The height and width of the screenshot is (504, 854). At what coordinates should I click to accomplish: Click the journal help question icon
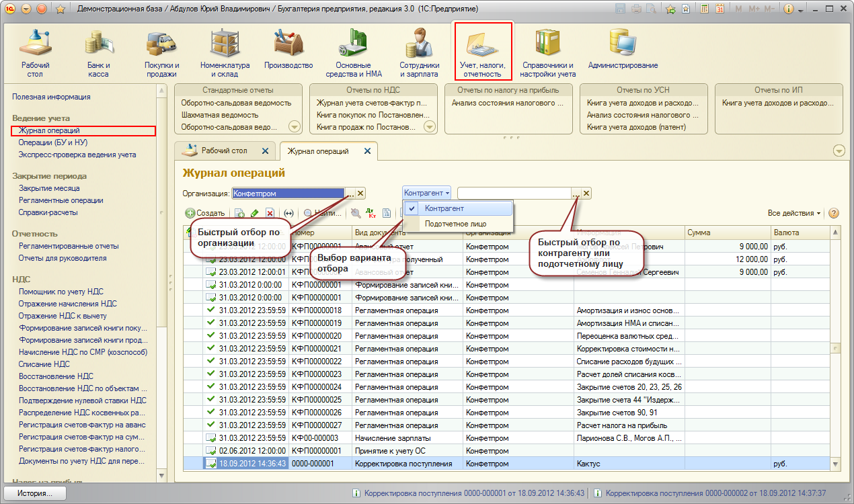834,213
